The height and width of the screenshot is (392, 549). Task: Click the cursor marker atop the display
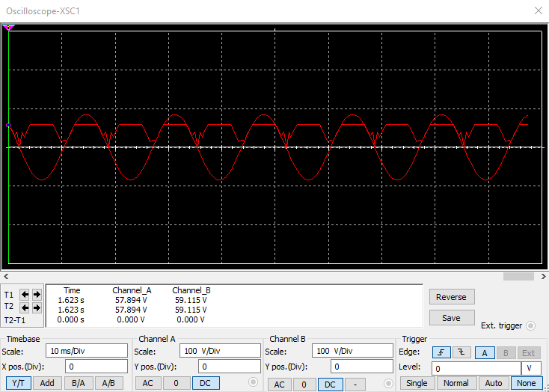point(8,28)
